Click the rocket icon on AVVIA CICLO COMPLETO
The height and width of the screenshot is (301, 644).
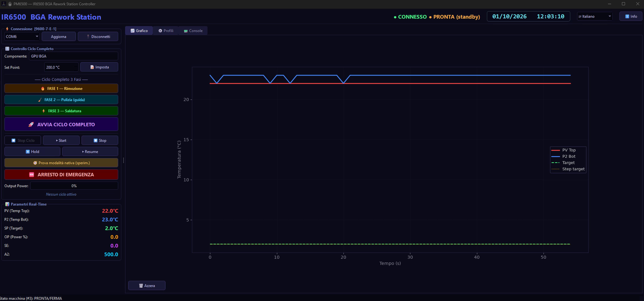point(31,125)
